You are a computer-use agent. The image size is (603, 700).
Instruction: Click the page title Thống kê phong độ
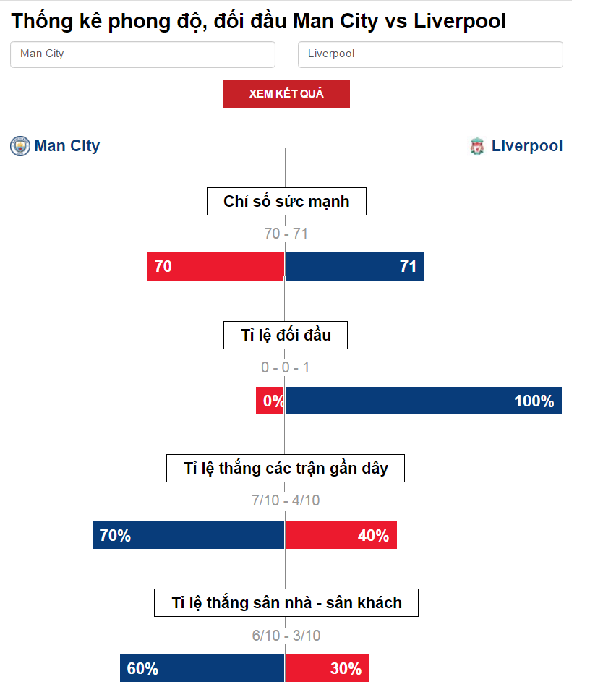point(109,22)
